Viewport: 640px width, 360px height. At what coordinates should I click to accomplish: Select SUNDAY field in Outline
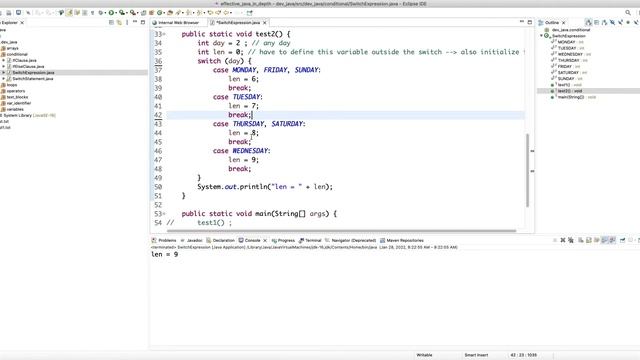pos(566,78)
